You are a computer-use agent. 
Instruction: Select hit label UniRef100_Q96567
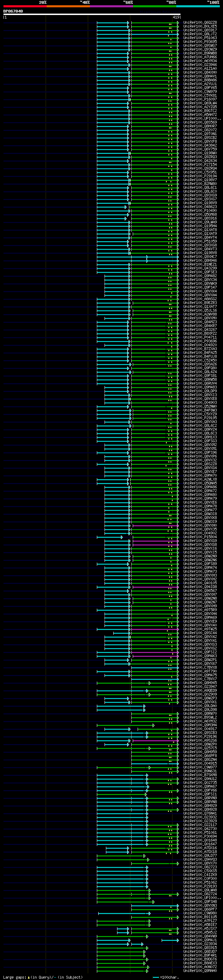(x=200, y=591)
